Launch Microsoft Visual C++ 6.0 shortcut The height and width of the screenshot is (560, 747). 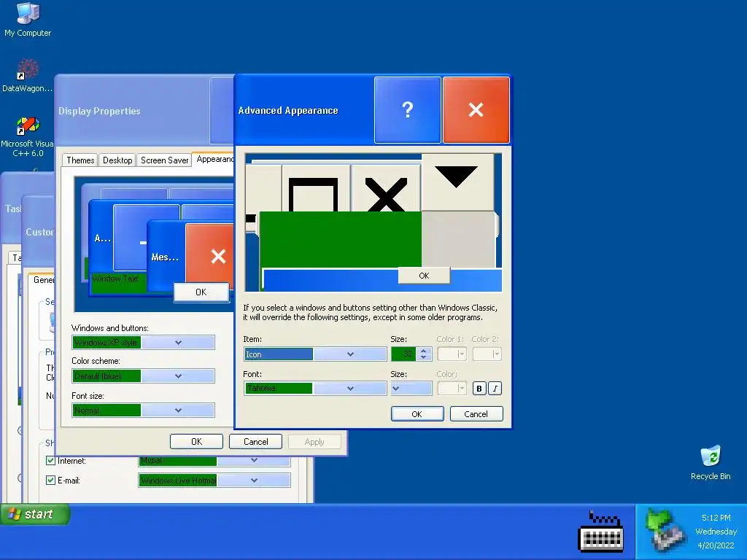click(x=28, y=137)
